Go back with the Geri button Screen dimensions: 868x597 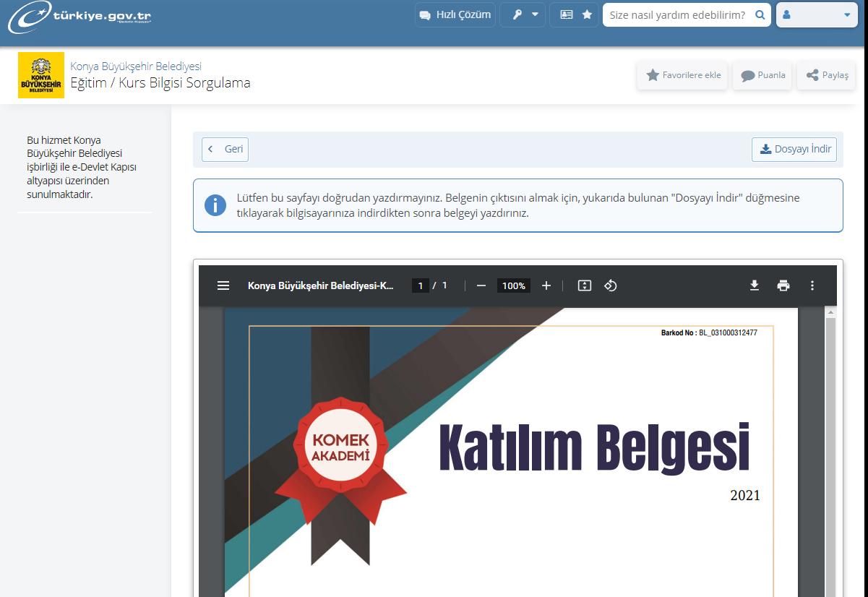click(225, 149)
